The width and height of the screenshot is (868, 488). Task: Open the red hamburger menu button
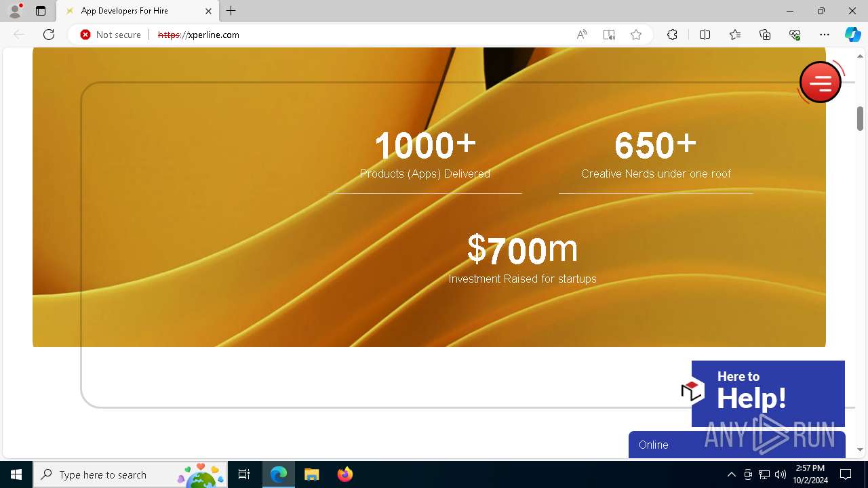[x=820, y=82]
